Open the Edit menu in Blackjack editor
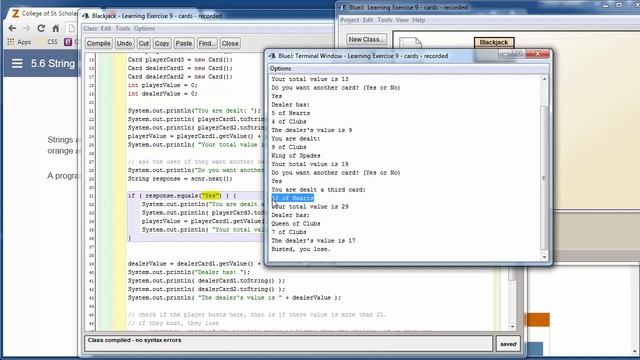This screenshot has width=640, height=360. (106, 29)
